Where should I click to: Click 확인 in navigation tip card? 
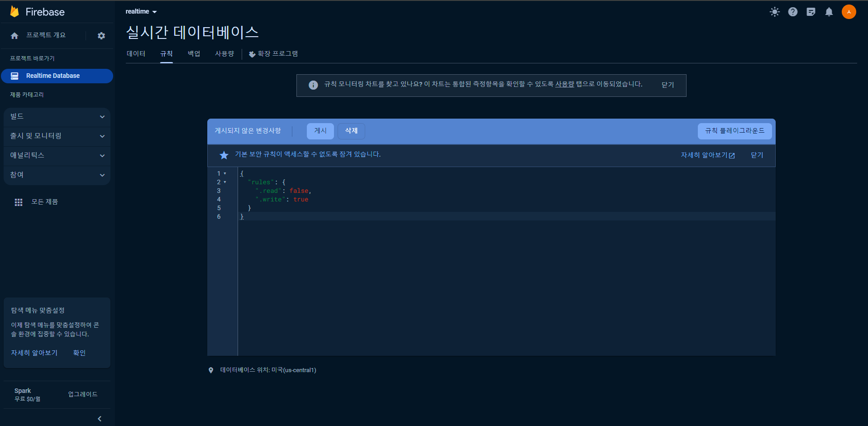pyautogui.click(x=80, y=353)
